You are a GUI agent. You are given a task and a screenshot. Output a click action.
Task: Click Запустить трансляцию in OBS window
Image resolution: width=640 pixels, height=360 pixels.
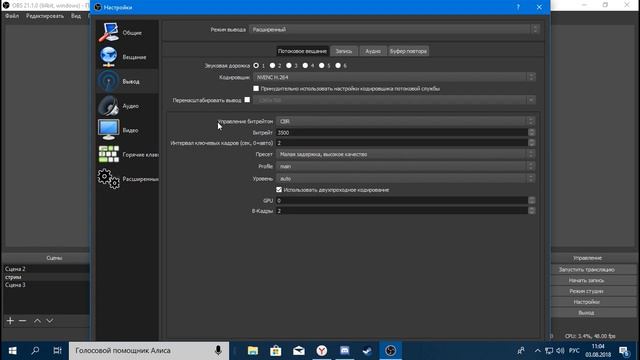tap(587, 269)
